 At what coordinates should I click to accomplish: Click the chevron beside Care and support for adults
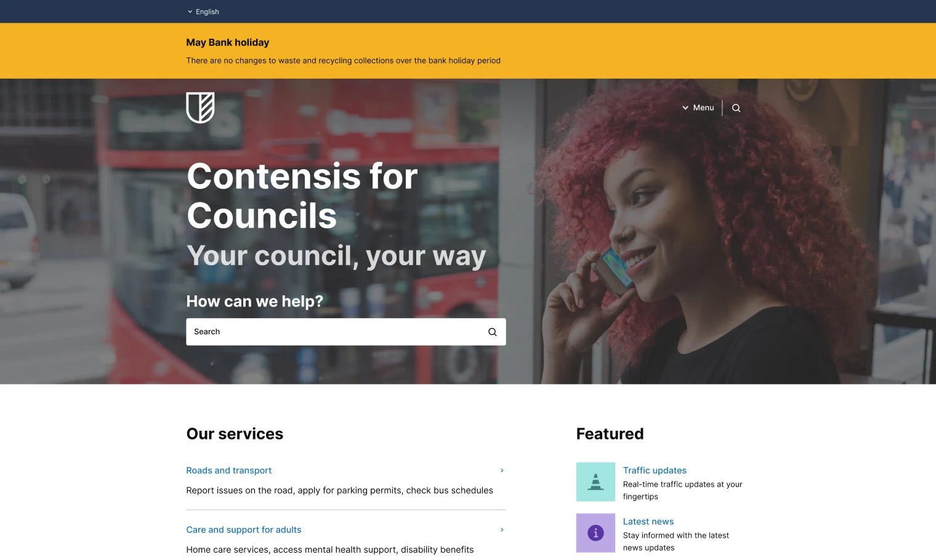(x=502, y=529)
